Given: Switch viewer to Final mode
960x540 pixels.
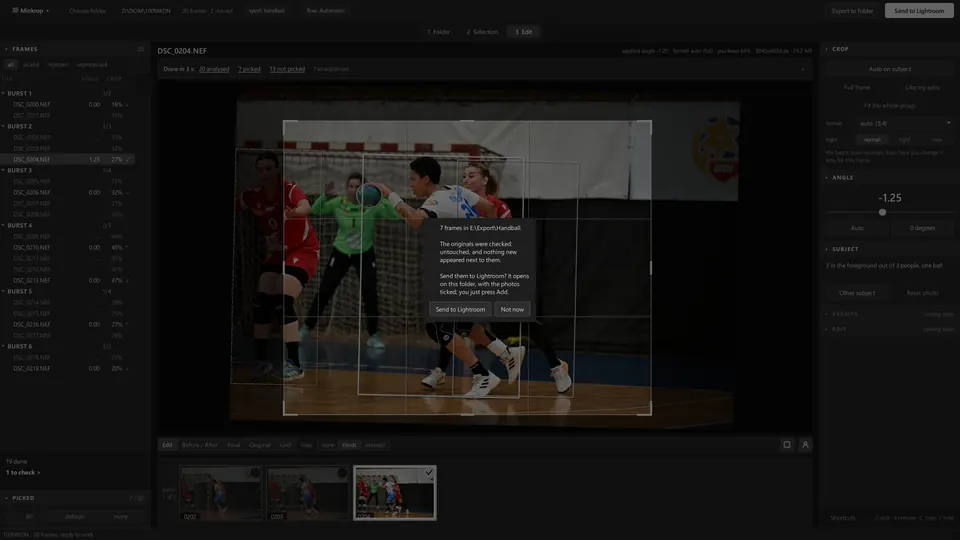Looking at the screenshot, I should pos(234,445).
